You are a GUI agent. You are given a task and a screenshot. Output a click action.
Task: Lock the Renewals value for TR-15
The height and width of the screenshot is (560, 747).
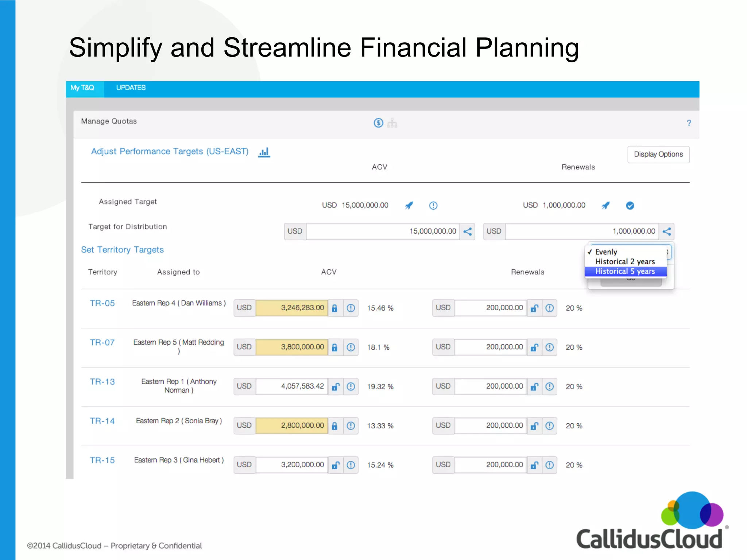tap(534, 465)
